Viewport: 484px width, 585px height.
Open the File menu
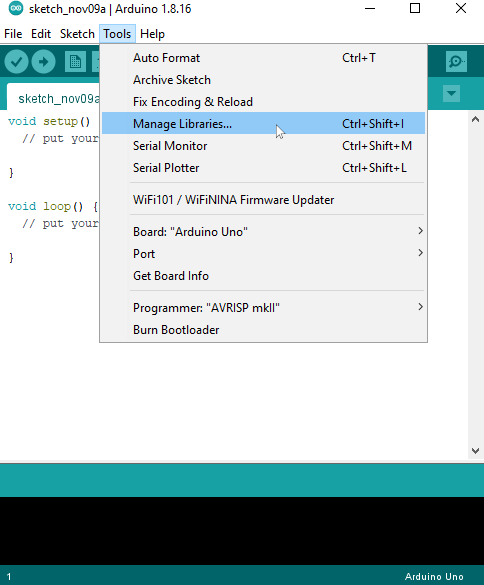[13, 34]
